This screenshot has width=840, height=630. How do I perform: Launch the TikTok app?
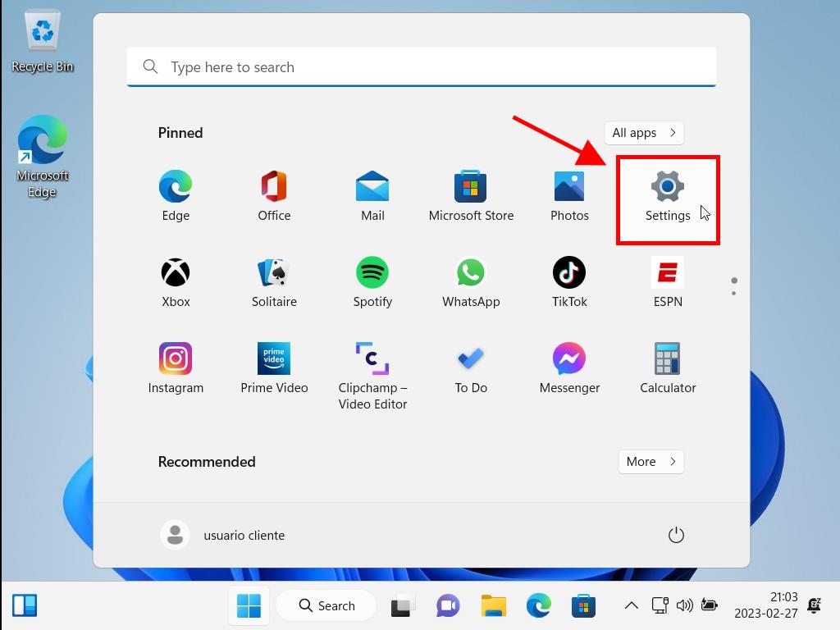(x=569, y=281)
